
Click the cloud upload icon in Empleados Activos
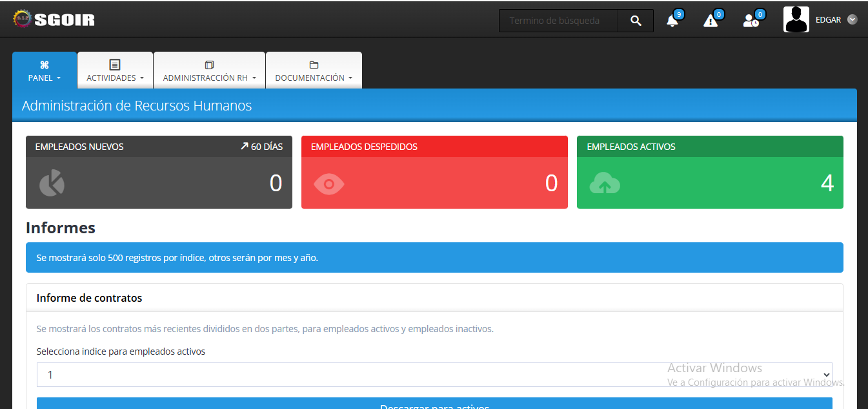pos(605,184)
